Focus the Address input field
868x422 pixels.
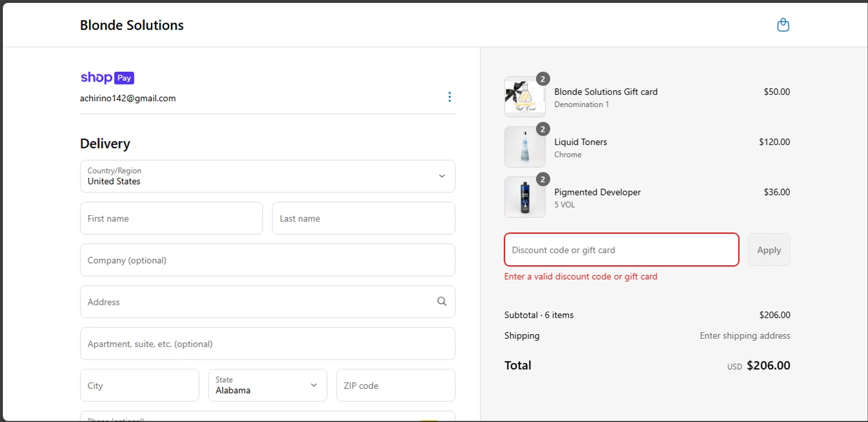click(267, 302)
